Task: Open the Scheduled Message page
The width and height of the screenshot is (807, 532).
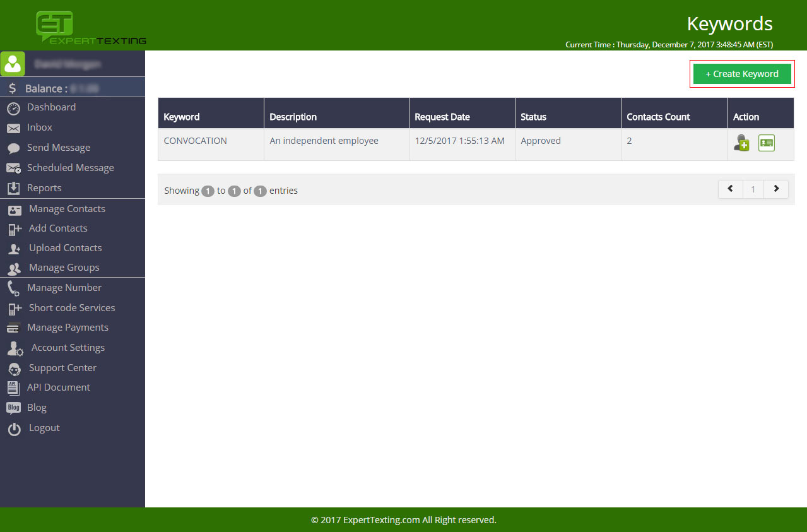Action: (70, 168)
